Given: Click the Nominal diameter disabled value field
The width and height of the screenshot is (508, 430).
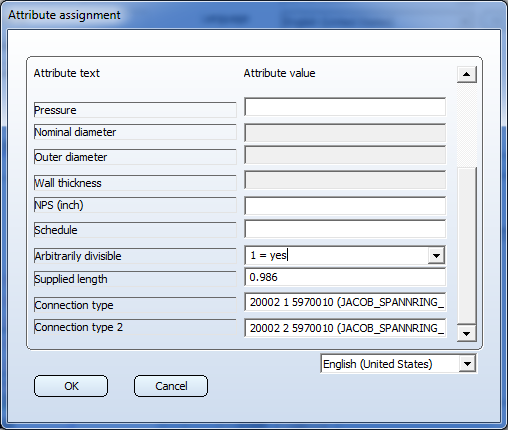Looking at the screenshot, I should point(345,133).
